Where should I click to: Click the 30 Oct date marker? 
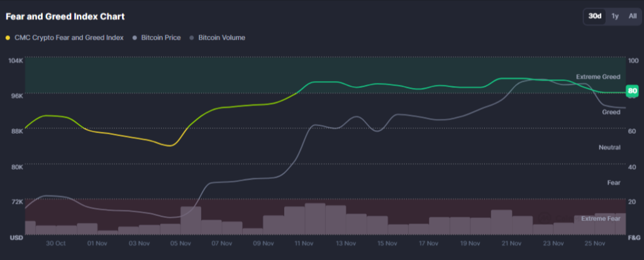56,243
